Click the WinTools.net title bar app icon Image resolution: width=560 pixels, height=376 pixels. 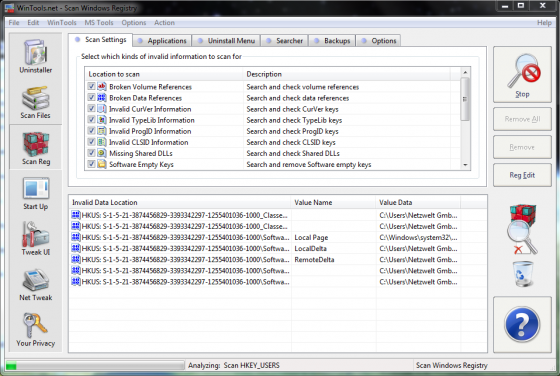tap(9, 8)
